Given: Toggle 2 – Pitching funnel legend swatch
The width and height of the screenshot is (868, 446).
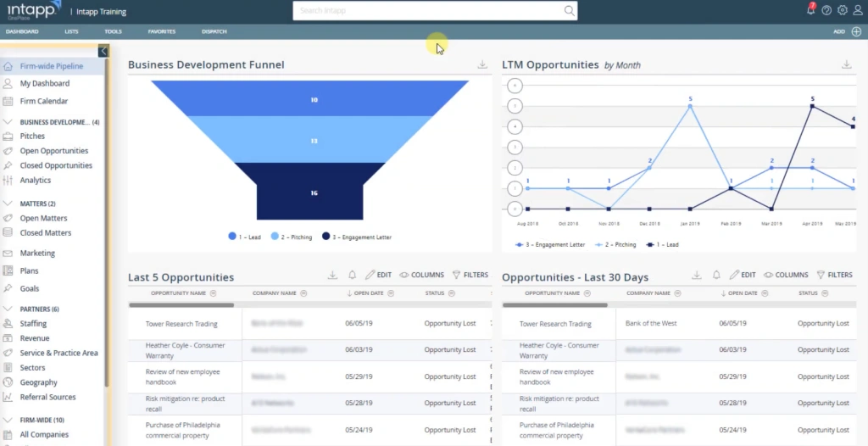Looking at the screenshot, I should [x=275, y=236].
